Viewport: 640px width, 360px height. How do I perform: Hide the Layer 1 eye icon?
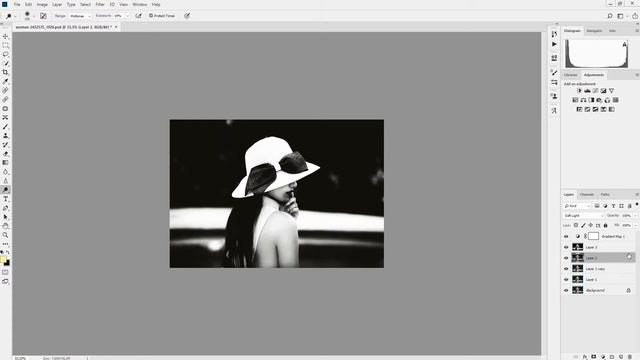coord(566,280)
